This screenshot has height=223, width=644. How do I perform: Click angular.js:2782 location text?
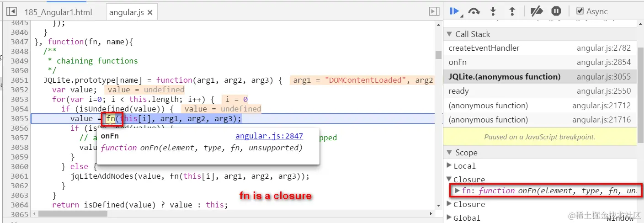603,48
